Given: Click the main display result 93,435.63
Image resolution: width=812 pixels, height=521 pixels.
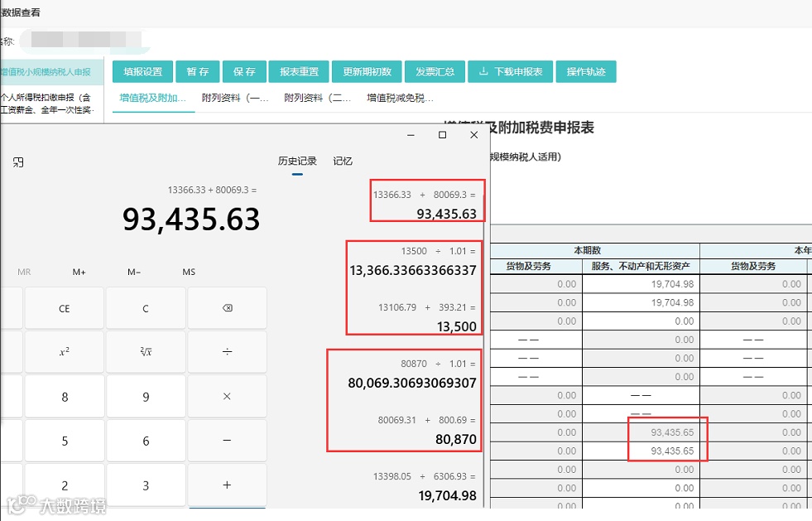Looking at the screenshot, I should point(191,219).
